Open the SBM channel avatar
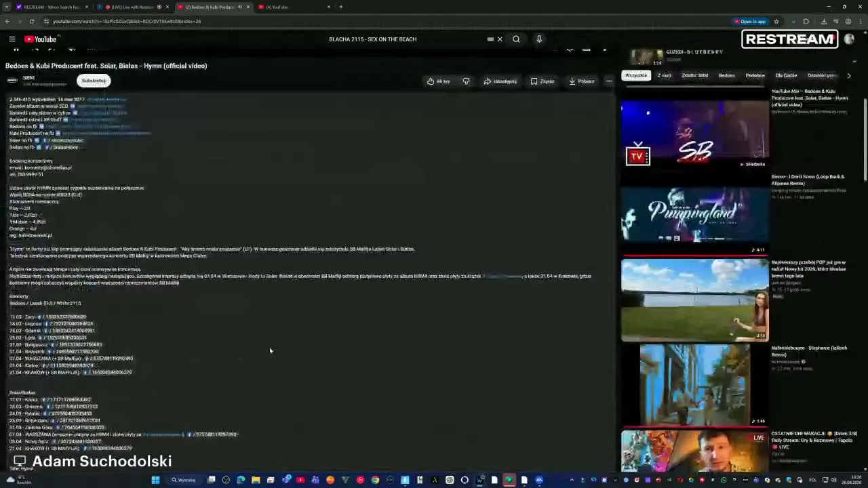This screenshot has height=488, width=868. (x=12, y=80)
